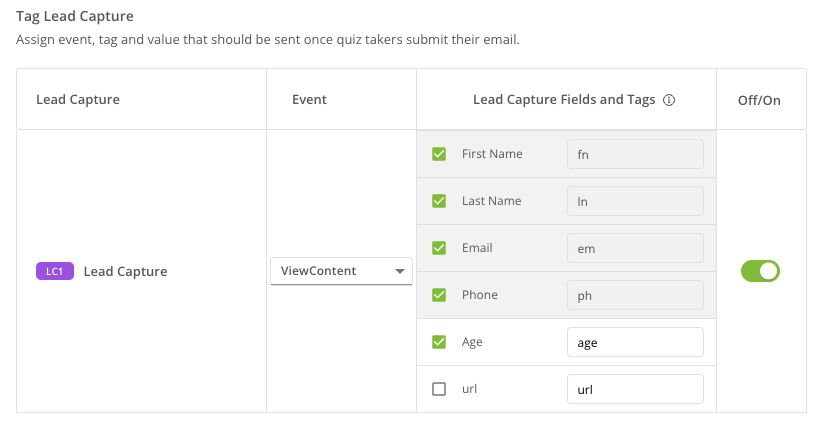Viewport: 821px width, 423px height.
Task: Open the ViewContent event dropdown
Action: coord(340,271)
